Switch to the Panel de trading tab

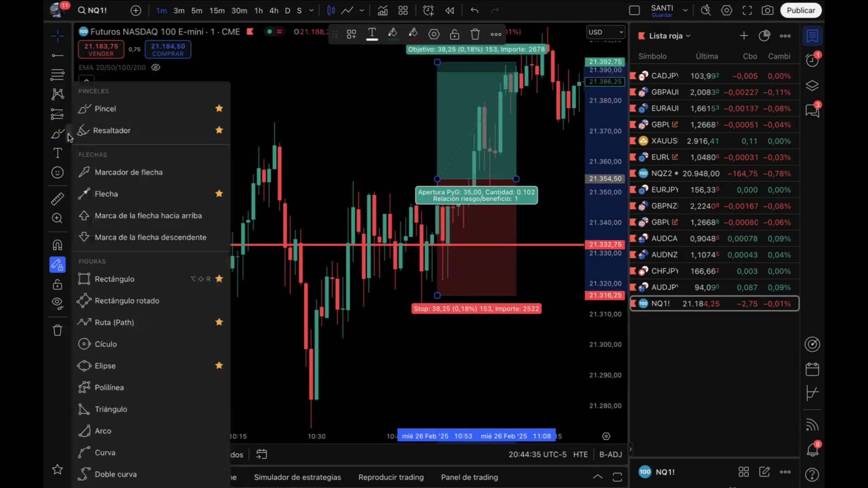click(469, 477)
